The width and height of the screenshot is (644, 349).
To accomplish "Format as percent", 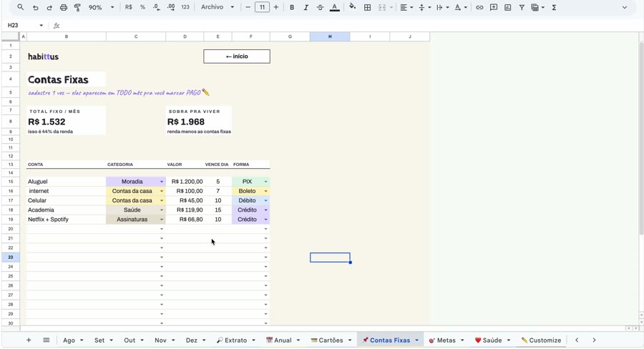I will pyautogui.click(x=142, y=7).
